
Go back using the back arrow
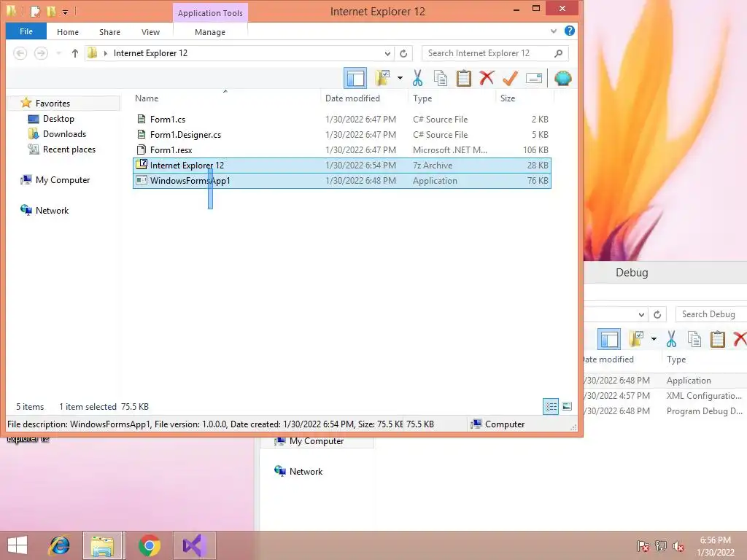coord(20,53)
